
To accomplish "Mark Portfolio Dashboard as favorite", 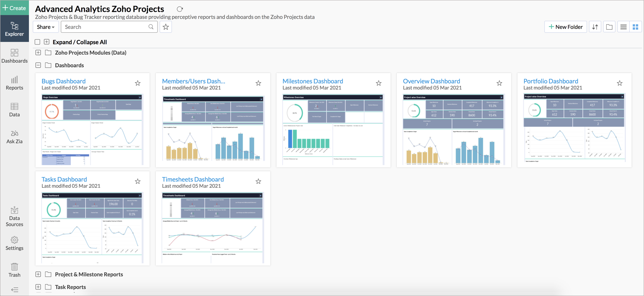I will 620,83.
